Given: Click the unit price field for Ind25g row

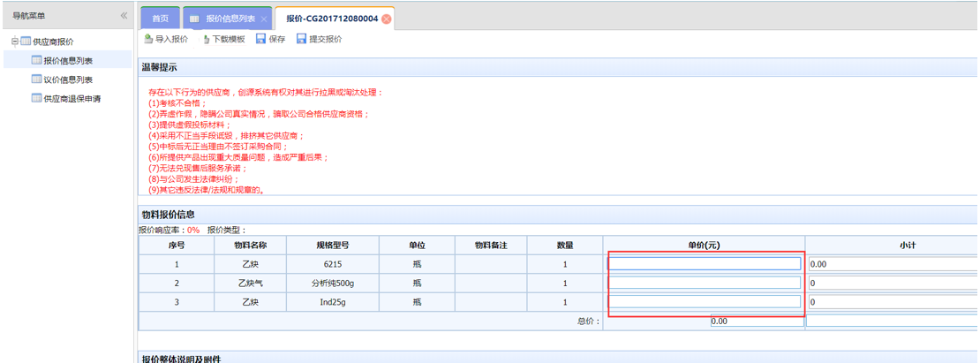Looking at the screenshot, I should pyautogui.click(x=705, y=302).
